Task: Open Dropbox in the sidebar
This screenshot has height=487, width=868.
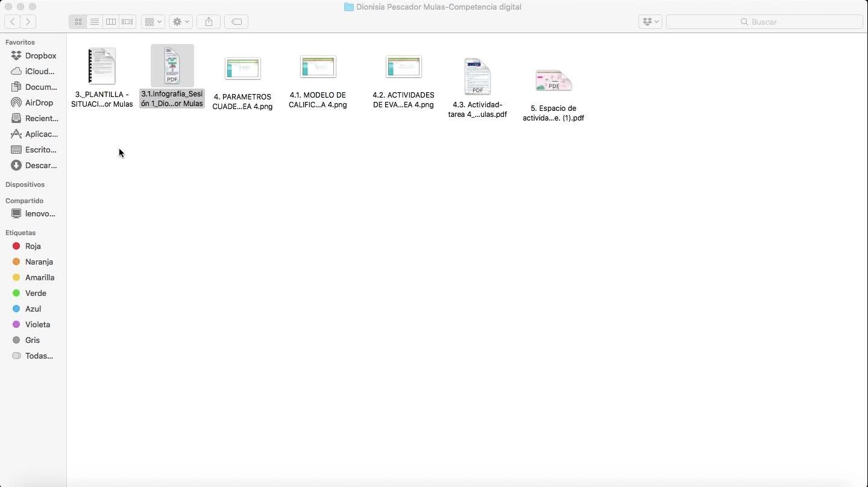Action: pyautogui.click(x=33, y=55)
